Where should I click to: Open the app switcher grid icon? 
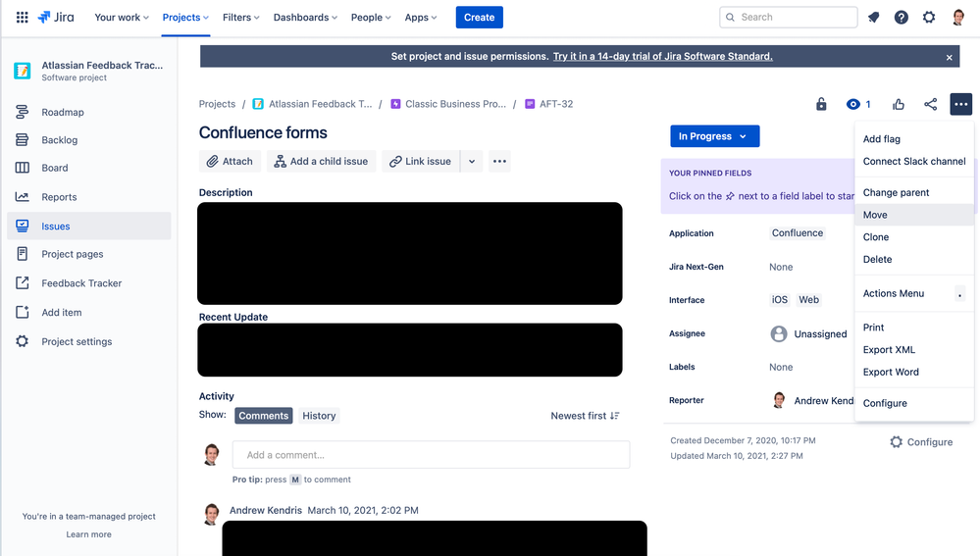(22, 18)
